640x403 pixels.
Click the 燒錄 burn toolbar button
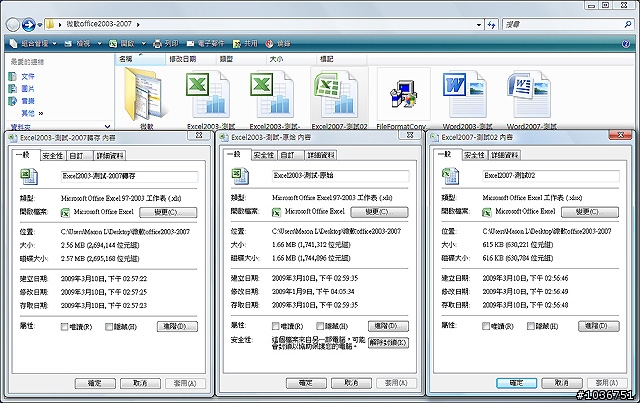(x=278, y=43)
